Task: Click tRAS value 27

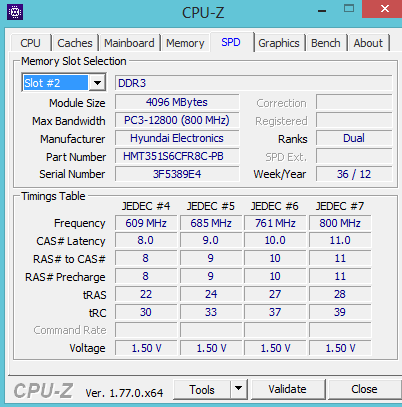Action: click(275, 294)
